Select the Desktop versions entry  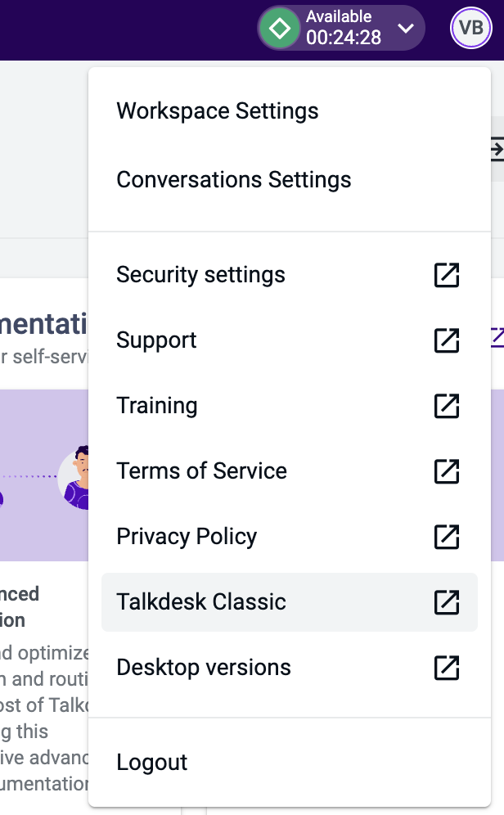(x=204, y=667)
